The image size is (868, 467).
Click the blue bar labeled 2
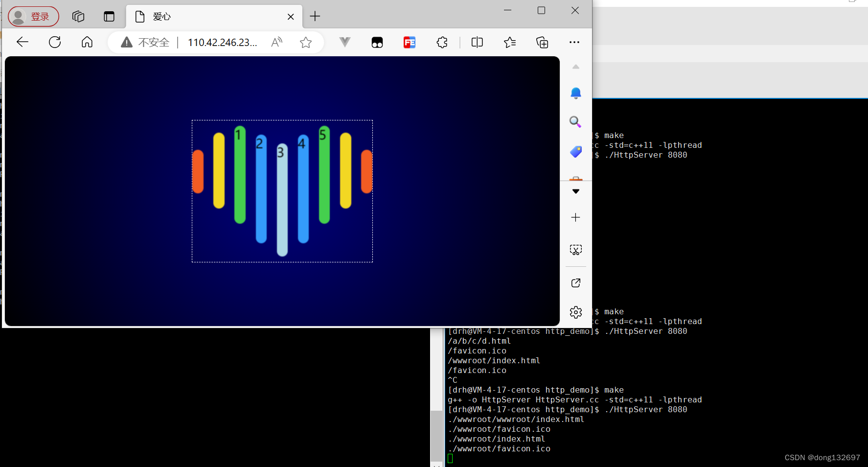coord(261,189)
